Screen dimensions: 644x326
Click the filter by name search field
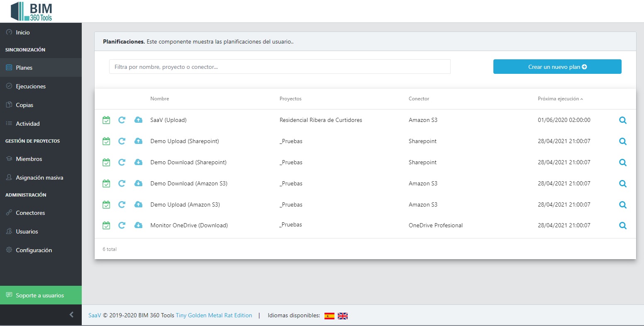pos(280,67)
